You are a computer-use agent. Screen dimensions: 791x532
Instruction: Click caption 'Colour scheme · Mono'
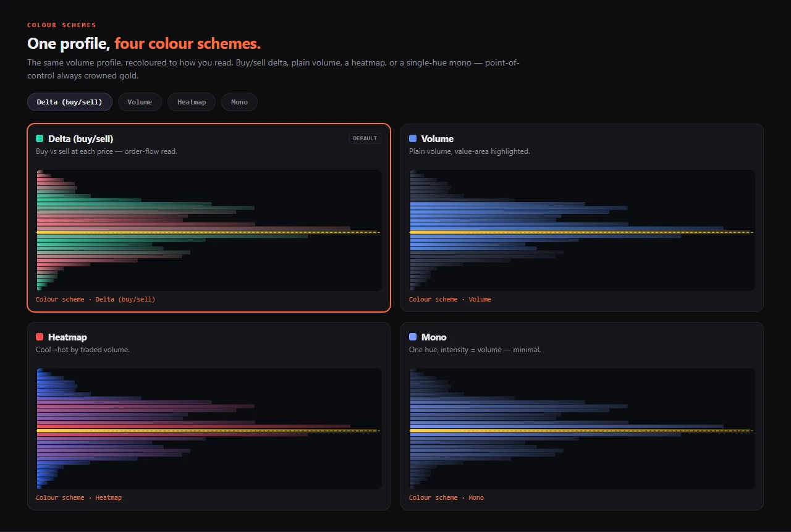click(x=446, y=497)
